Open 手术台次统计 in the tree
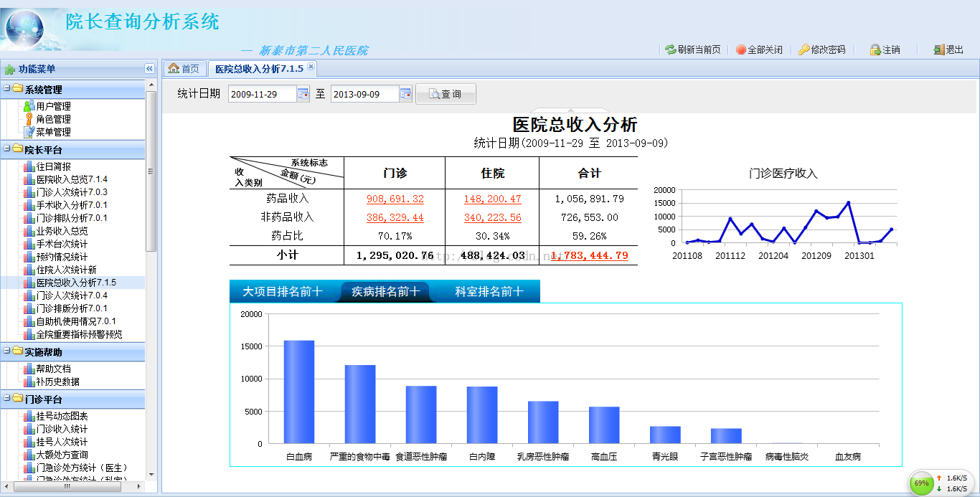This screenshot has height=497, width=980. click(x=62, y=244)
